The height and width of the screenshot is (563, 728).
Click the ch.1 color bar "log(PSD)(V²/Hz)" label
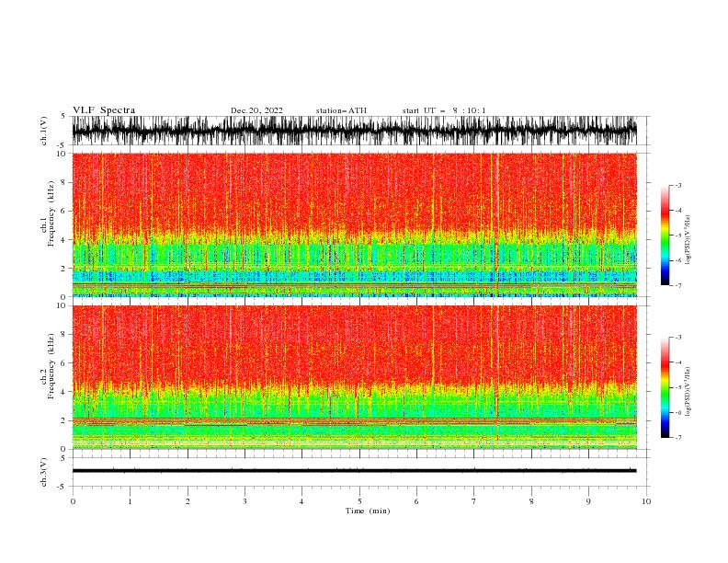[x=688, y=240]
